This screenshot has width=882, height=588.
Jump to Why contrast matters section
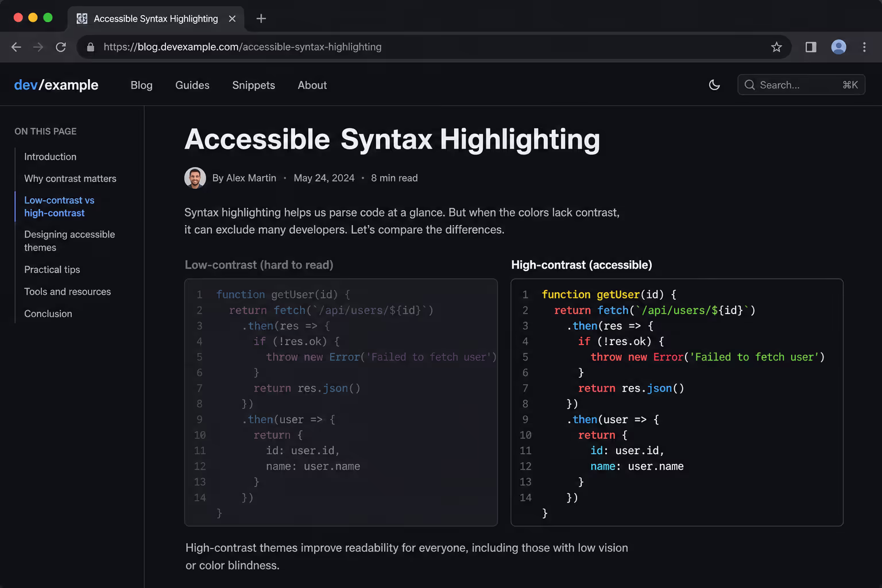point(70,179)
